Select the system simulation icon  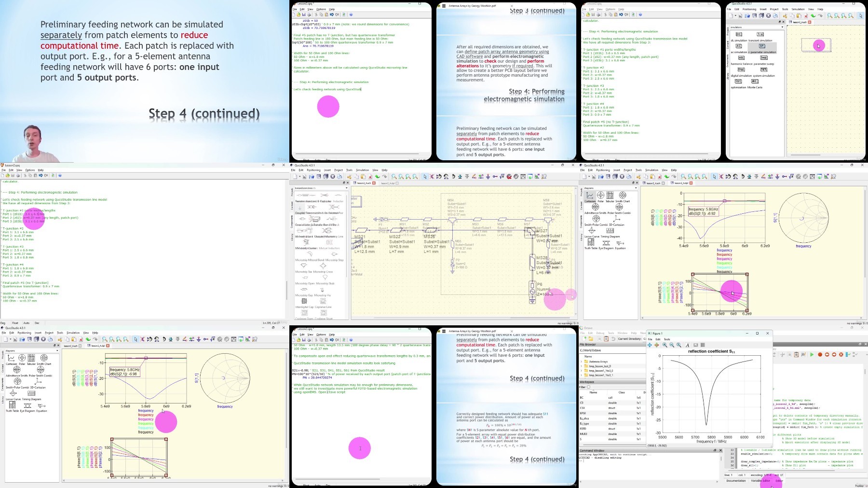click(x=764, y=69)
